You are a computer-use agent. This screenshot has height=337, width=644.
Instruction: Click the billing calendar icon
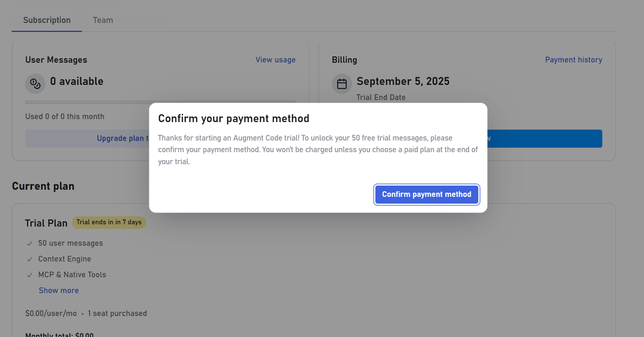342,83
